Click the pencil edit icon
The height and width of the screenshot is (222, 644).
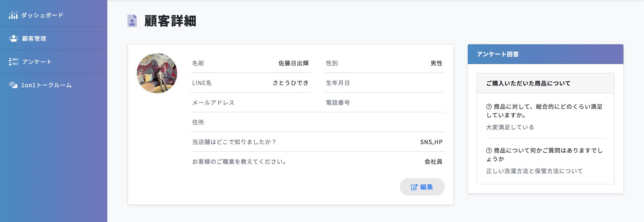pos(414,187)
